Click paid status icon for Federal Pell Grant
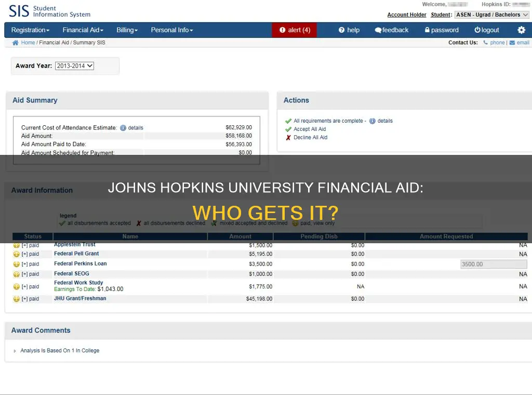The width and height of the screenshot is (532, 395). [x=16, y=254]
